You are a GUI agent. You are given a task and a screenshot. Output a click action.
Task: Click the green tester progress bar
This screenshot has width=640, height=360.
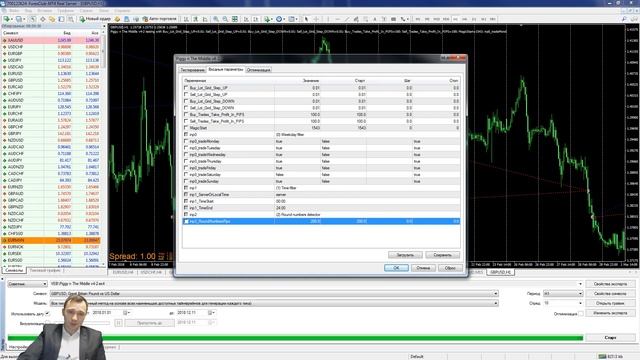coord(295,338)
